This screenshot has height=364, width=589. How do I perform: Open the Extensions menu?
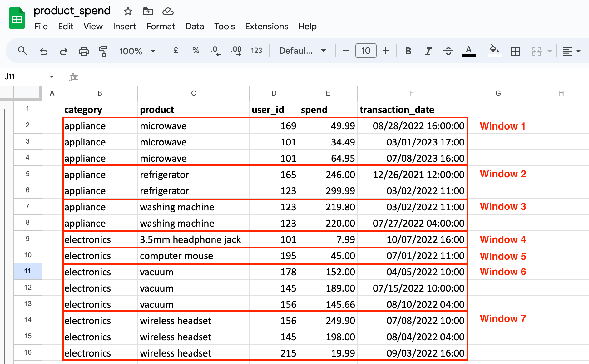point(266,26)
